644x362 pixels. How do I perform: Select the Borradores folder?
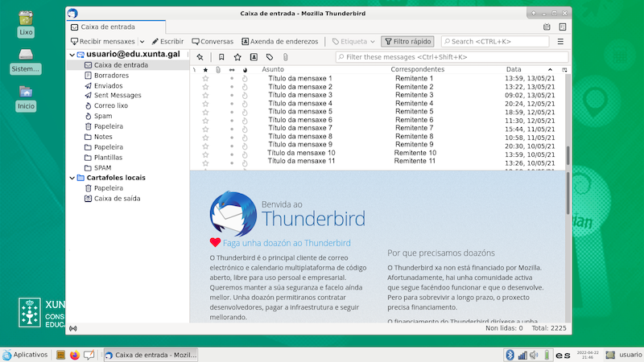(x=111, y=75)
